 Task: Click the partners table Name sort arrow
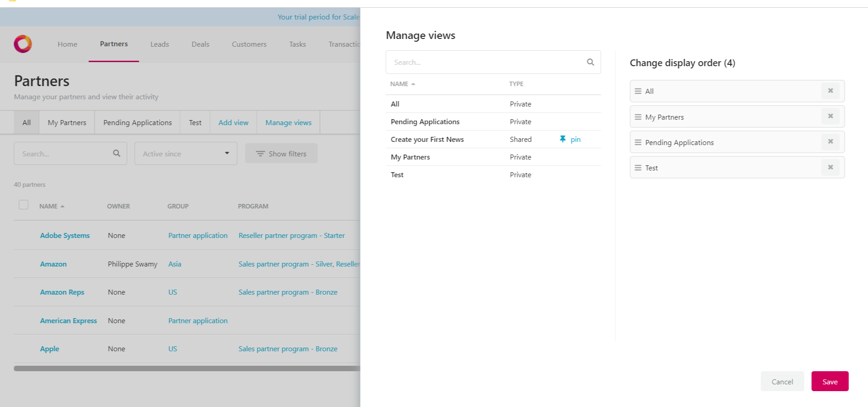62,206
